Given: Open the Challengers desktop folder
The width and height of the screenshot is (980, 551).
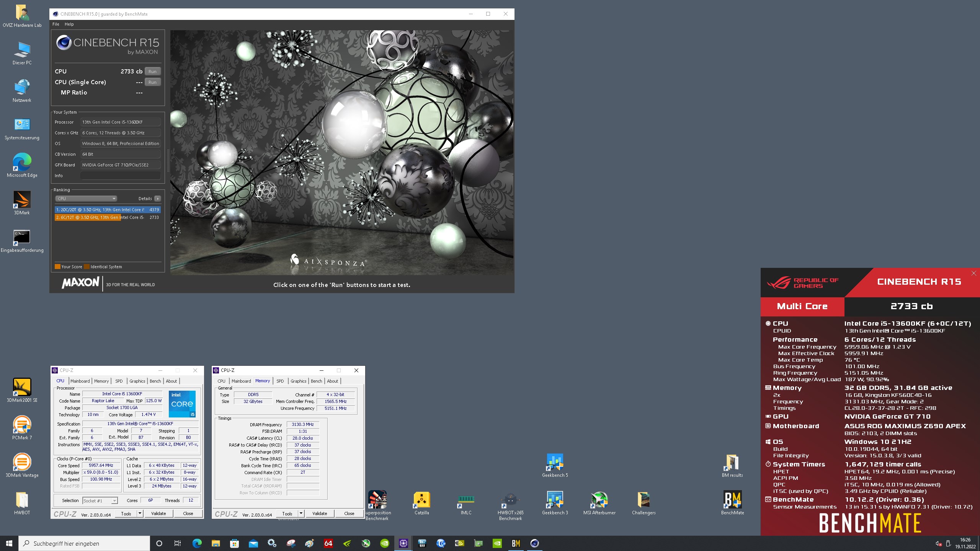Looking at the screenshot, I should tap(644, 502).
